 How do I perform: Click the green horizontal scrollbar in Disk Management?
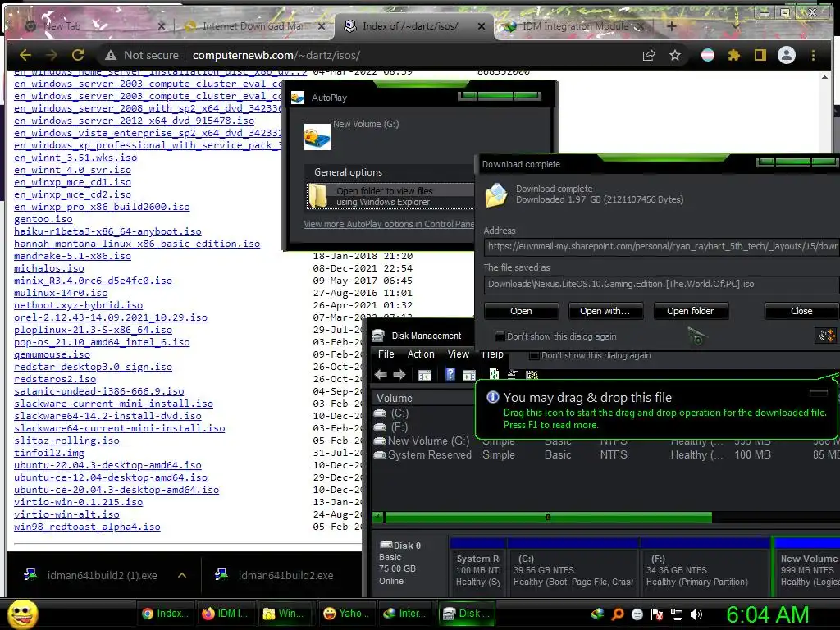[x=548, y=517]
